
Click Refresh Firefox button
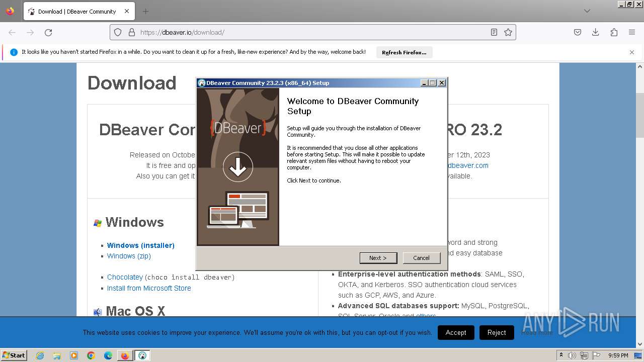(x=404, y=52)
